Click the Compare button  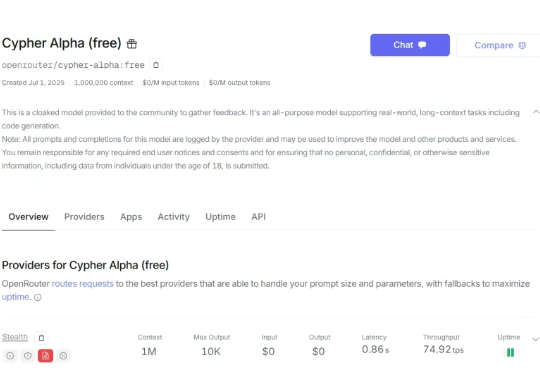[x=498, y=45]
